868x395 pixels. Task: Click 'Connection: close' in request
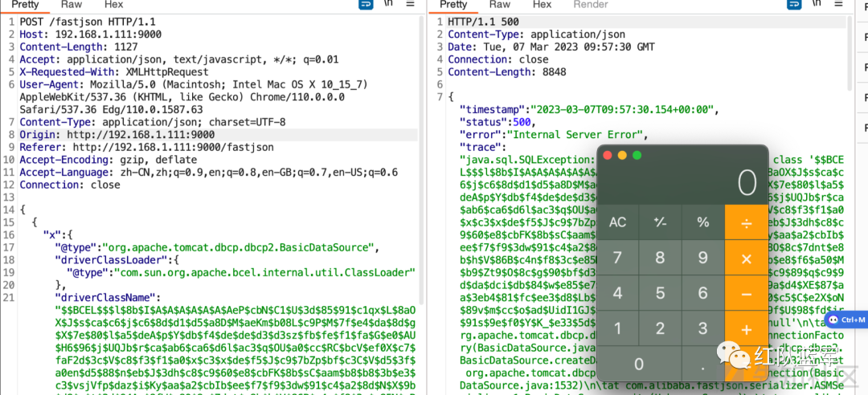point(70,185)
